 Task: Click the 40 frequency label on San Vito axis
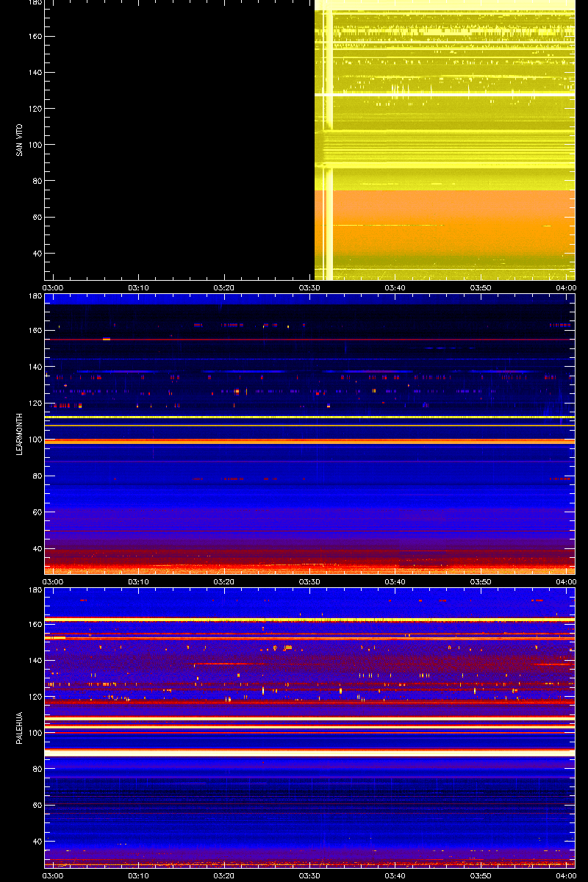(x=37, y=253)
